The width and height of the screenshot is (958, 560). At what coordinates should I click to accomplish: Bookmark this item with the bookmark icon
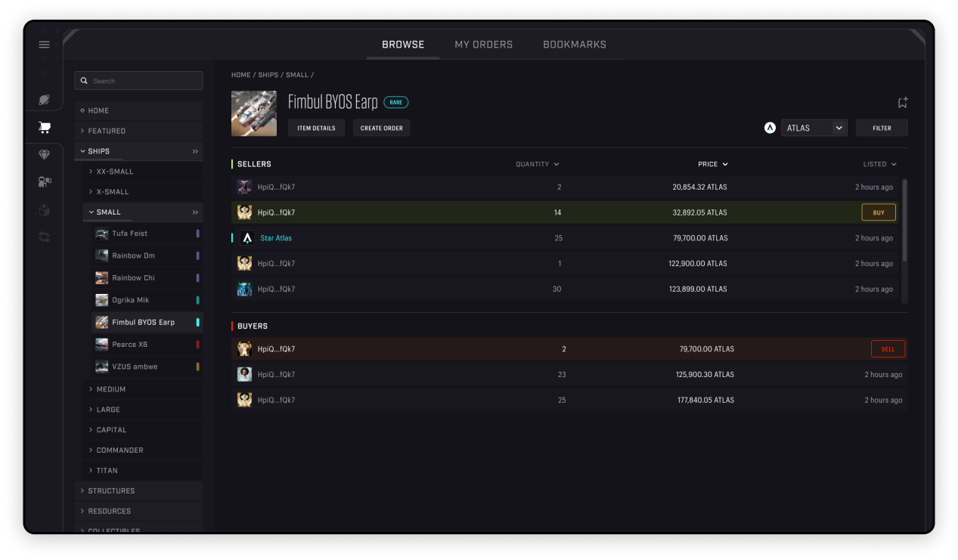(x=902, y=103)
